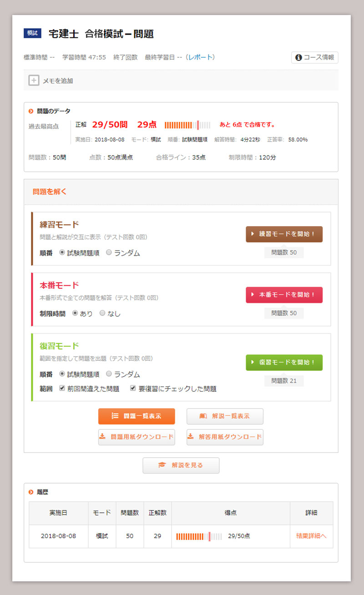This screenshot has width=364, height=595.
Task: Open the 問題を解く section header
Action: click(x=50, y=192)
